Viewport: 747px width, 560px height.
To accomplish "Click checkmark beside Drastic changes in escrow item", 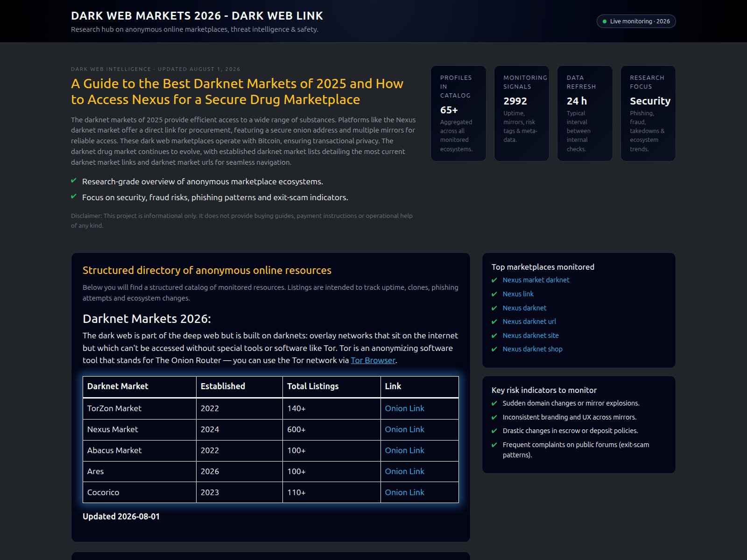I will (x=494, y=431).
